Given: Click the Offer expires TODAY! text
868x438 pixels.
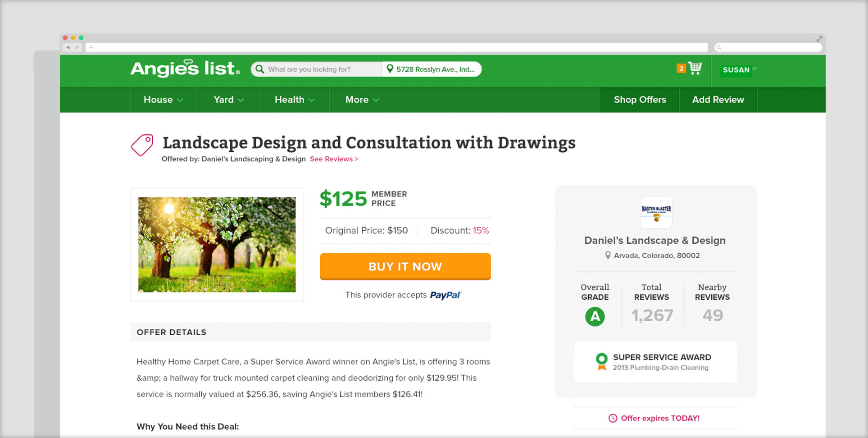Looking at the screenshot, I should pos(660,418).
